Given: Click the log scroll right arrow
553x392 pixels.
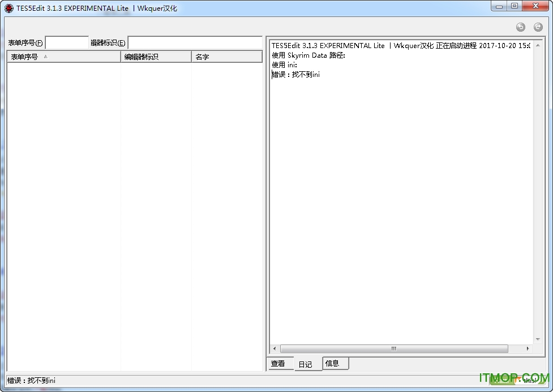Looking at the screenshot, I should point(528,348).
